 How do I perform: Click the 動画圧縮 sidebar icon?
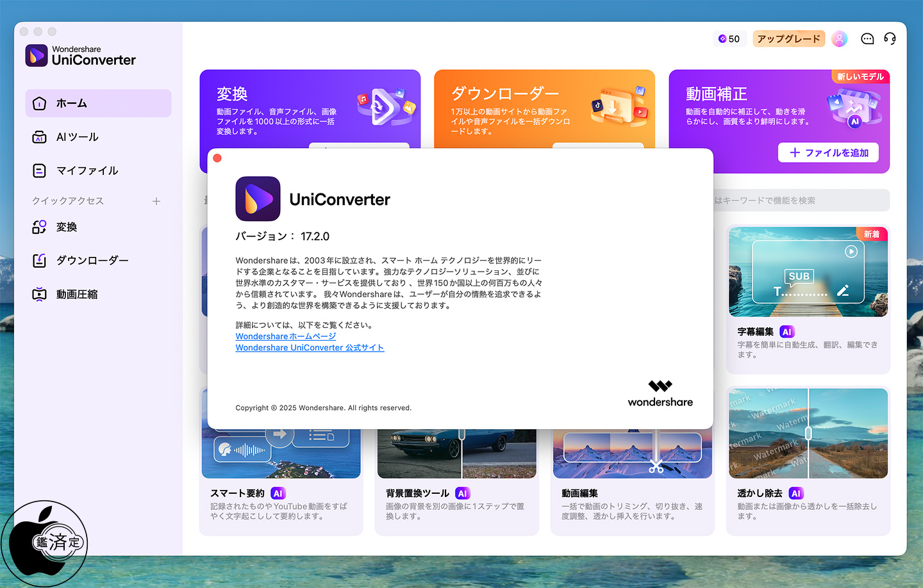point(40,295)
